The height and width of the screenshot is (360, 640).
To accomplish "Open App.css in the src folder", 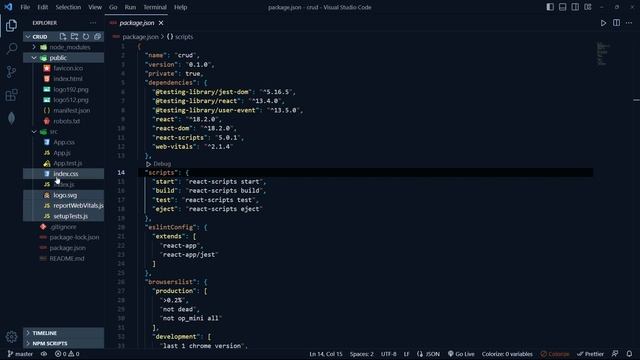I will point(64,142).
